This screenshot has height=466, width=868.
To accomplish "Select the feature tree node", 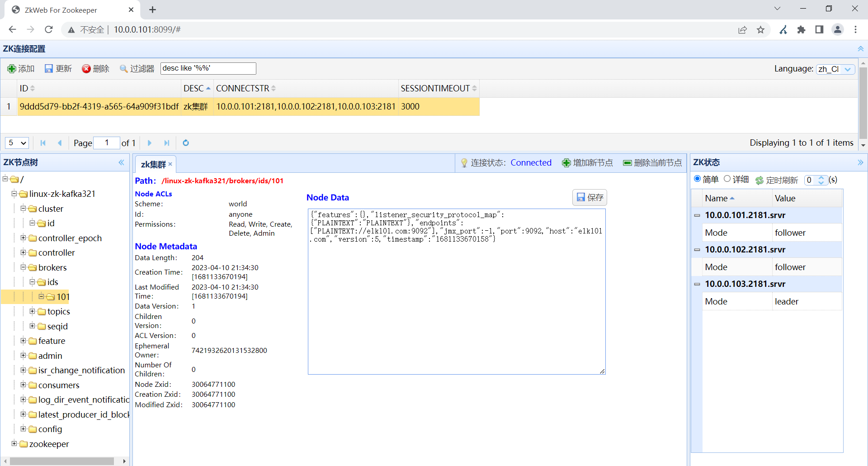I will 52,341.
